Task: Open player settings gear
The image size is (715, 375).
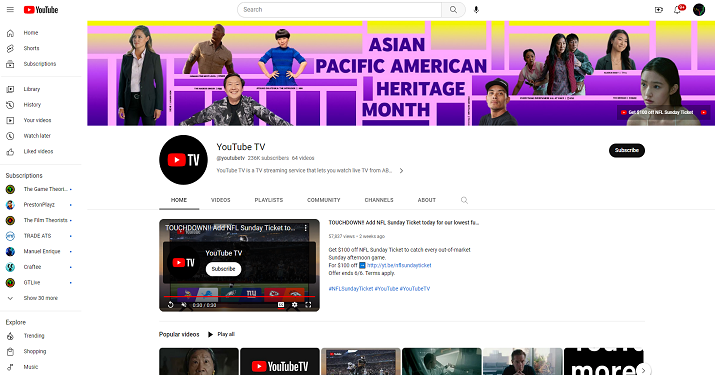Action: click(295, 305)
